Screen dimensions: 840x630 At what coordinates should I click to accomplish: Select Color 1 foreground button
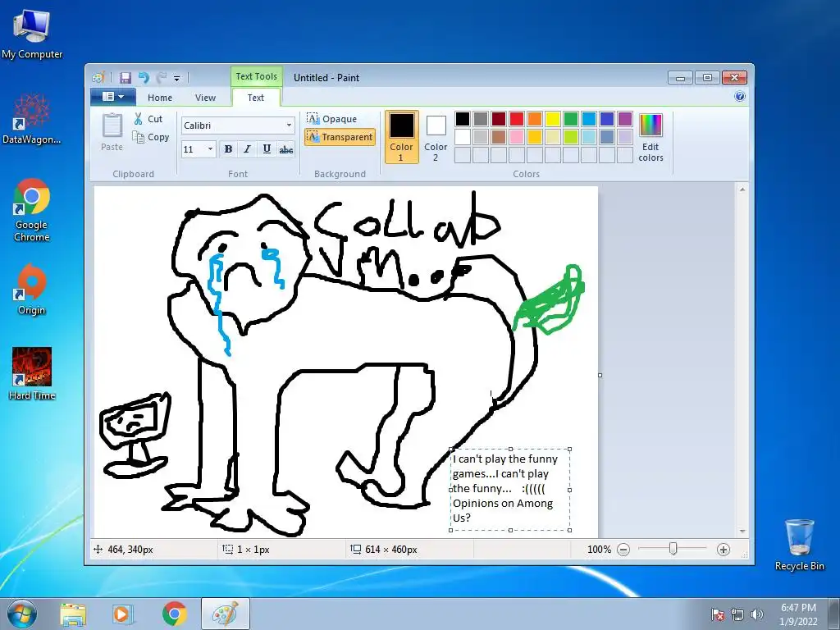(x=401, y=137)
